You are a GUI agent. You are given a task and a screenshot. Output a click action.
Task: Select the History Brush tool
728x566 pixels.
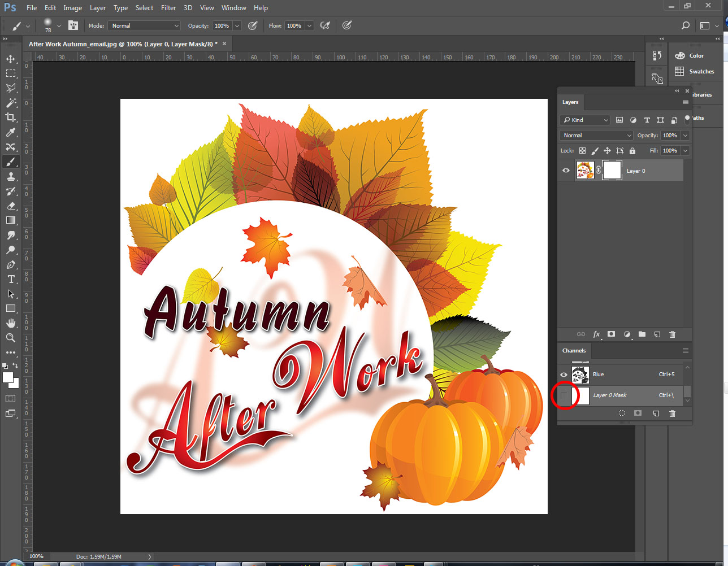pyautogui.click(x=11, y=191)
